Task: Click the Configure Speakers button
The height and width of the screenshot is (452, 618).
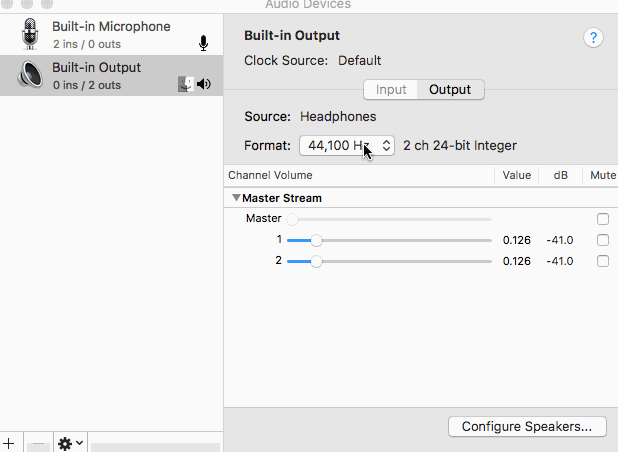Action: [527, 427]
